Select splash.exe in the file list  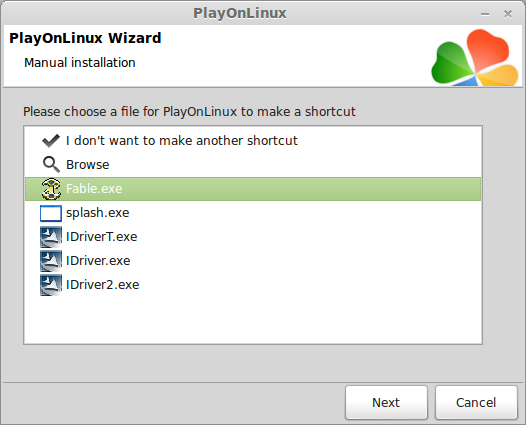pyautogui.click(x=253, y=213)
